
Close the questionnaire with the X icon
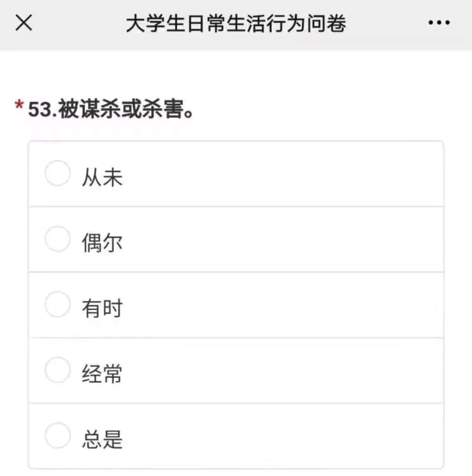pyautogui.click(x=24, y=24)
